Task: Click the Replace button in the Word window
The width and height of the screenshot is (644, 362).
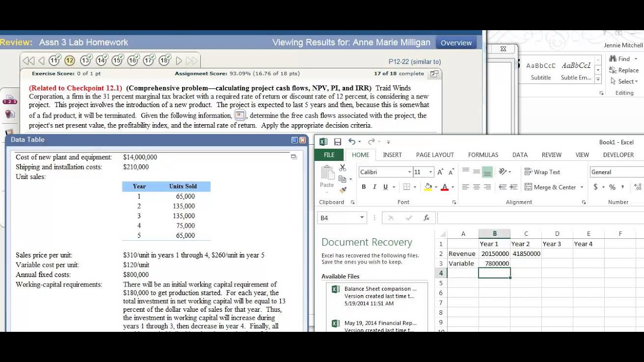Action: pyautogui.click(x=624, y=70)
